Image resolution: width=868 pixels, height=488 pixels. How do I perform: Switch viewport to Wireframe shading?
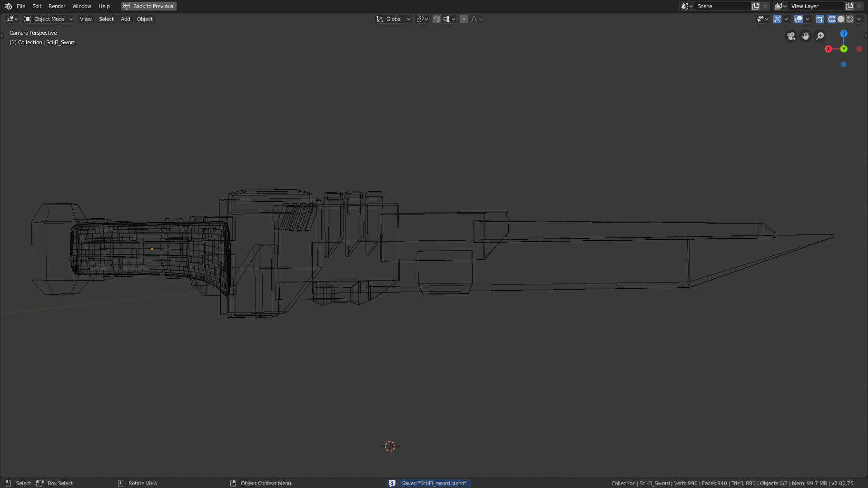[831, 19]
